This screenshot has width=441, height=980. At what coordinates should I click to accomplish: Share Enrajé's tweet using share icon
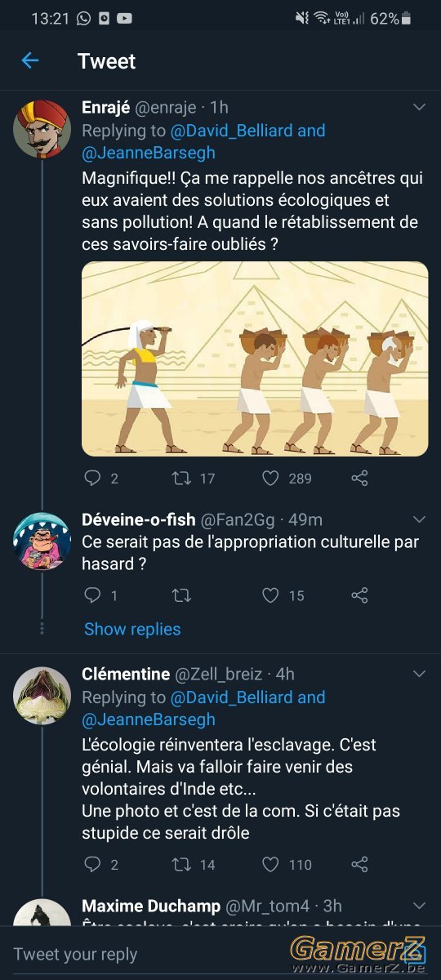click(x=359, y=478)
